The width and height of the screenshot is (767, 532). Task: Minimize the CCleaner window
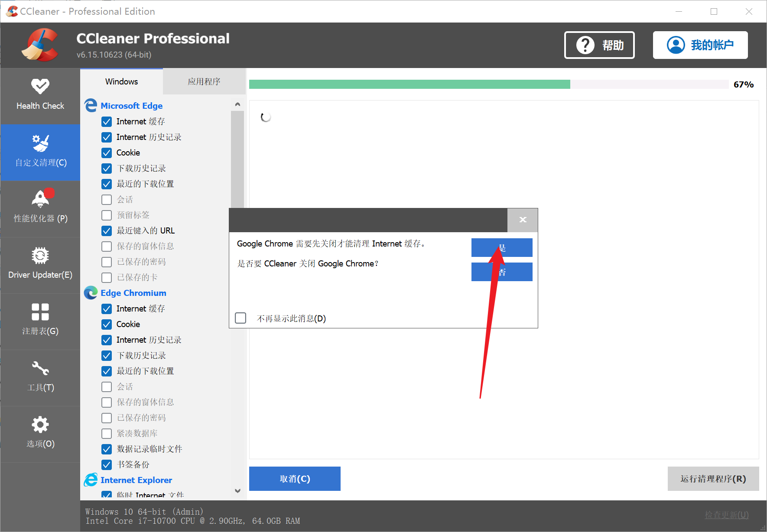click(679, 11)
